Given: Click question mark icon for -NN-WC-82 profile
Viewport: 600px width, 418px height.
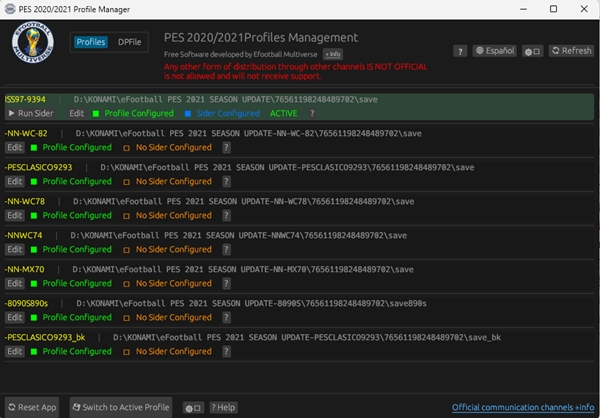Looking at the screenshot, I should click(x=226, y=148).
